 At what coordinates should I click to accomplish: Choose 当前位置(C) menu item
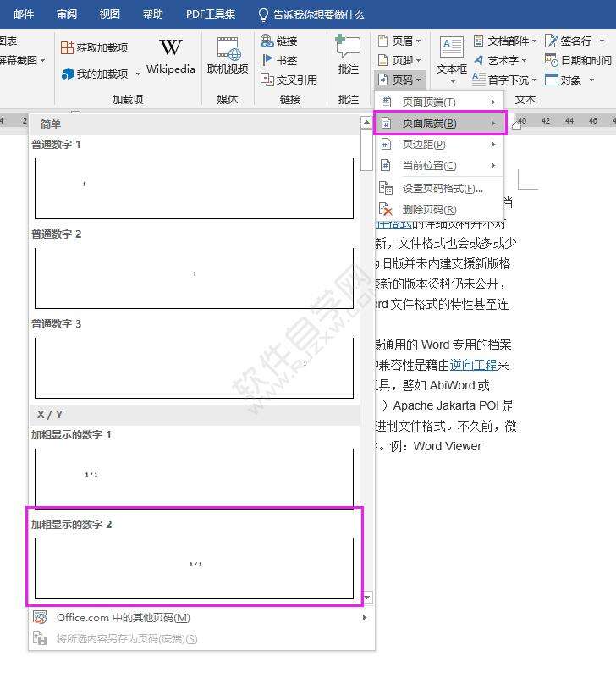[x=440, y=165]
